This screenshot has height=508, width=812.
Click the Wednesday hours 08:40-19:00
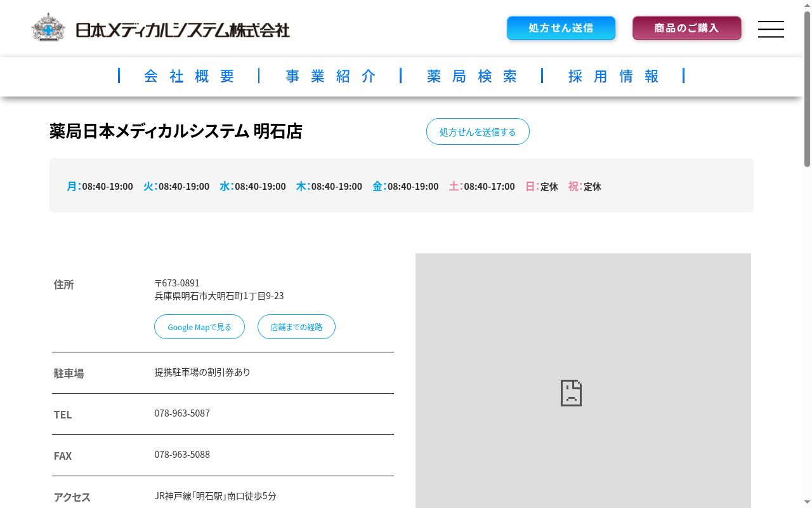pyautogui.click(x=260, y=187)
